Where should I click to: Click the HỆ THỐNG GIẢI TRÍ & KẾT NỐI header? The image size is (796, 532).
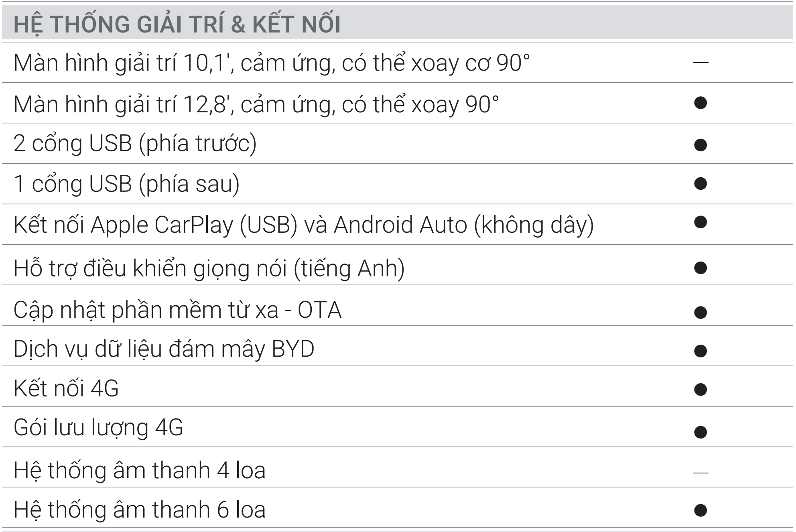[x=177, y=24]
